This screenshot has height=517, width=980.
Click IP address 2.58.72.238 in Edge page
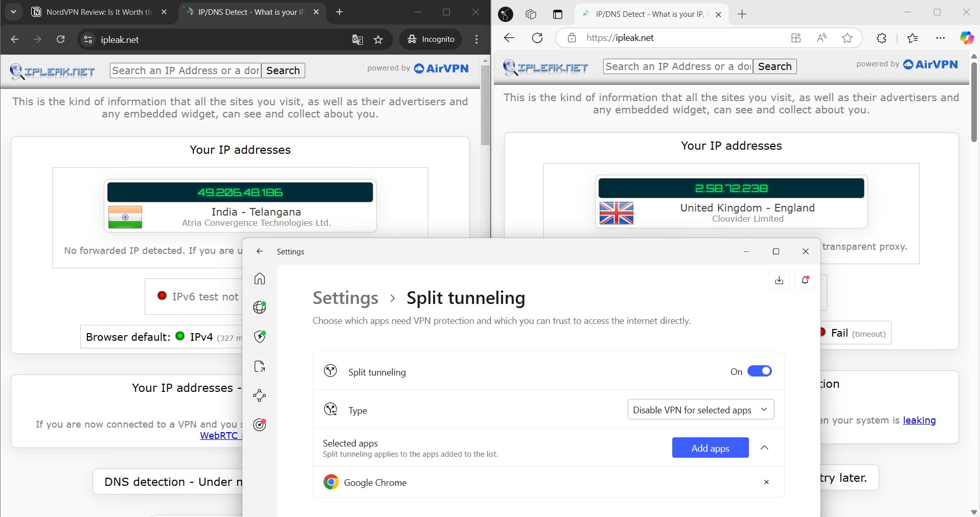tap(731, 188)
